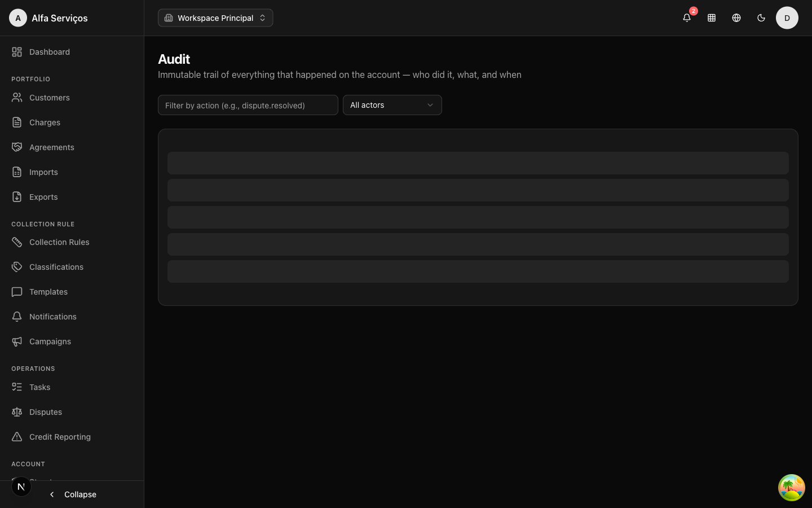The width and height of the screenshot is (812, 508).
Task: Expand the All actors dropdown
Action: click(392, 105)
